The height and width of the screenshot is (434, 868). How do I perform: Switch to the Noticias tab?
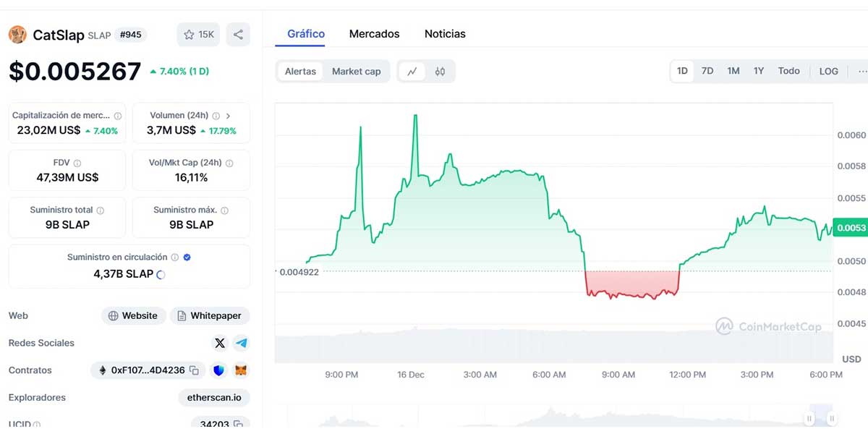445,34
